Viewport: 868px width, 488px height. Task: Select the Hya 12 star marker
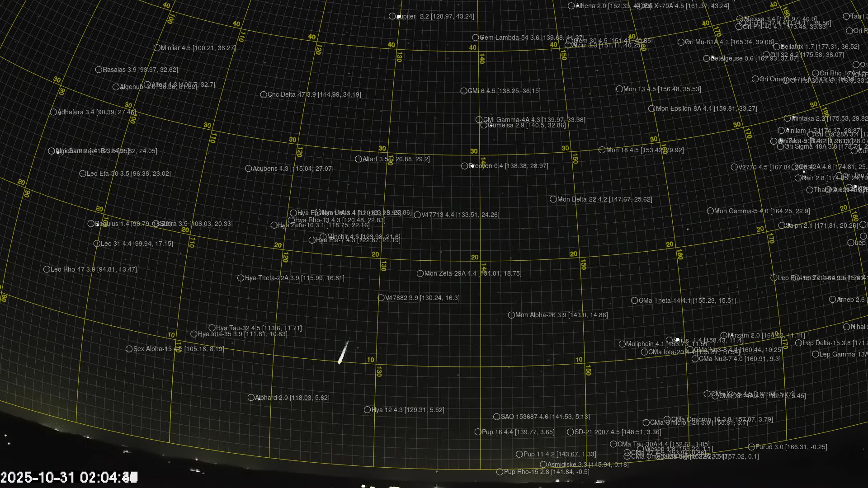367,410
